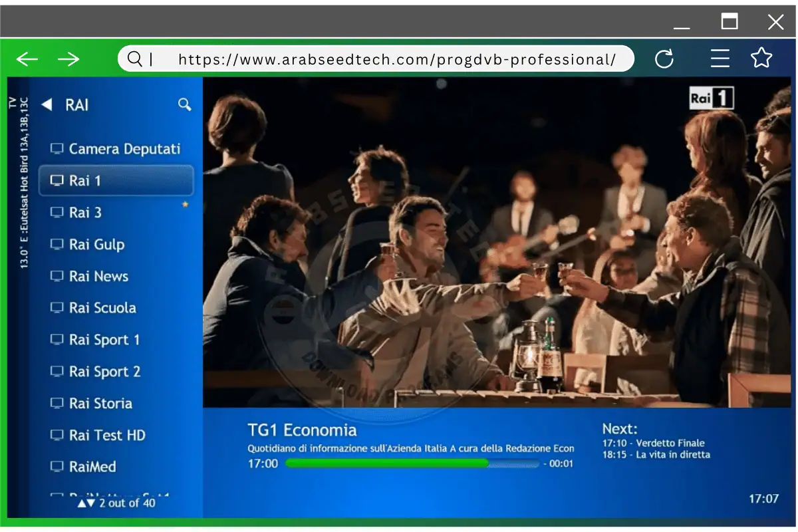Click the TV icon next to Rai Storia
The height and width of the screenshot is (532, 798).
(x=57, y=404)
